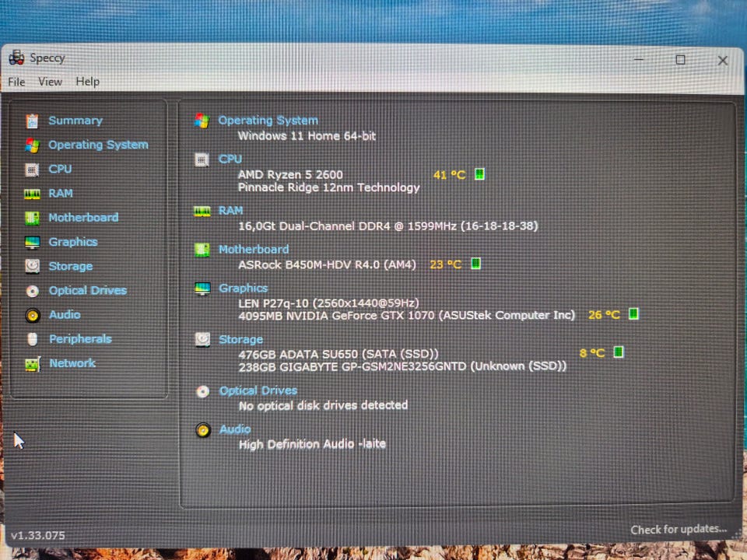
Task: Click the text Windows 11 Home 64-bit
Action: pos(307,136)
